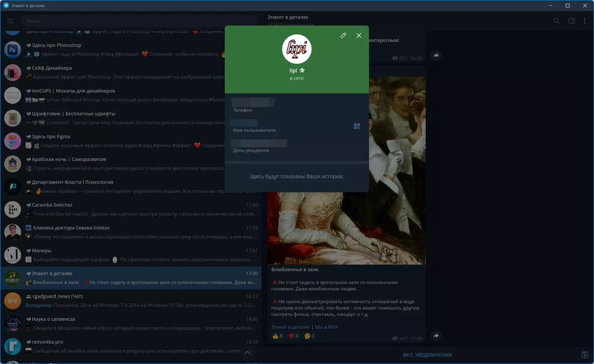The height and width of the screenshot is (364, 594).
Task: Open the Этикет в деталях link
Action: (x=290, y=327)
